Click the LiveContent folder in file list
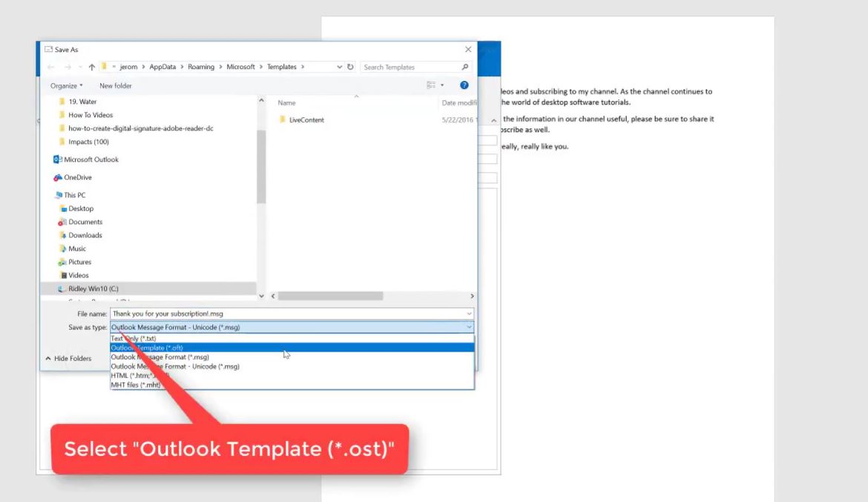The width and height of the screenshot is (868, 502). click(306, 120)
